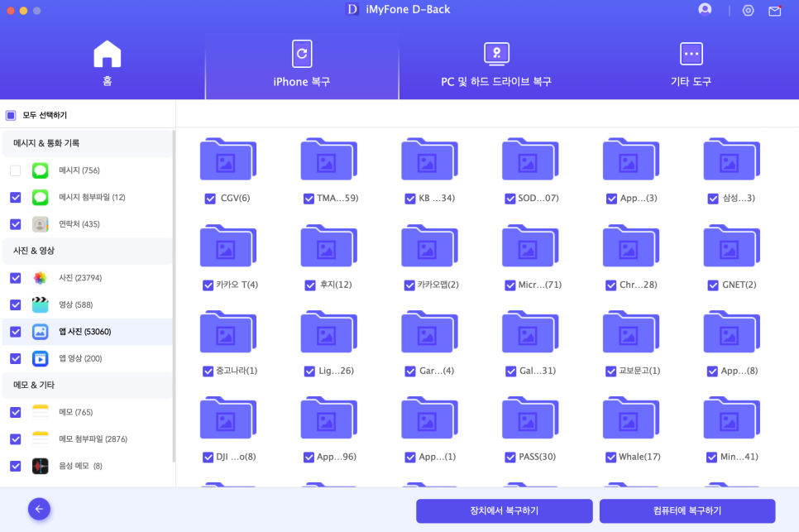Uncheck the 연락처 (435) checkbox
The width and height of the screenshot is (799, 532).
[x=15, y=224]
